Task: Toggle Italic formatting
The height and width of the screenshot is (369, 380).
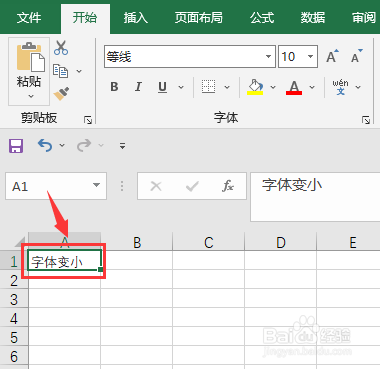Action: tap(138, 87)
